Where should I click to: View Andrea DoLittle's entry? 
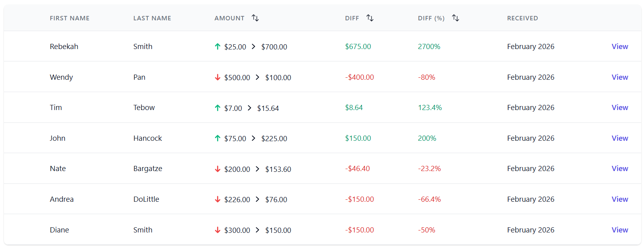620,199
